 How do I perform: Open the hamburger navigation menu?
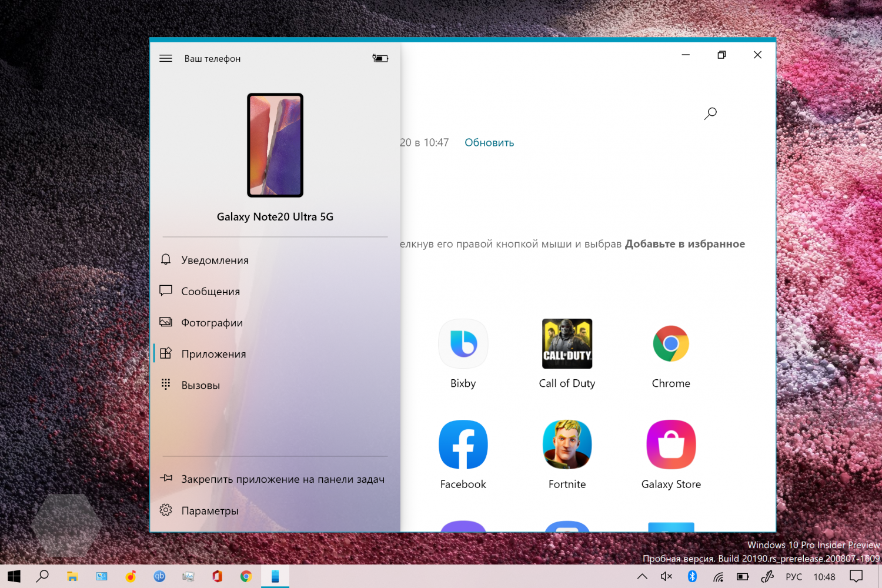tap(166, 58)
